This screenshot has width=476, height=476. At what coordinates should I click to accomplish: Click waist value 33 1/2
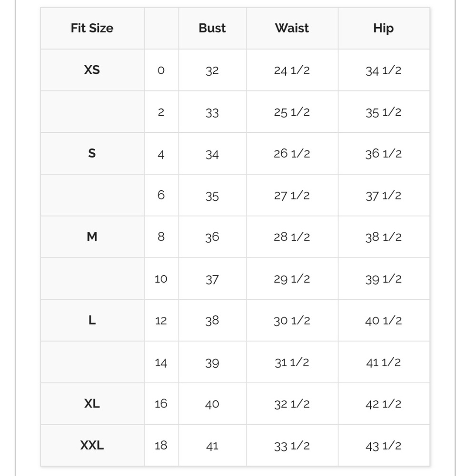(292, 446)
